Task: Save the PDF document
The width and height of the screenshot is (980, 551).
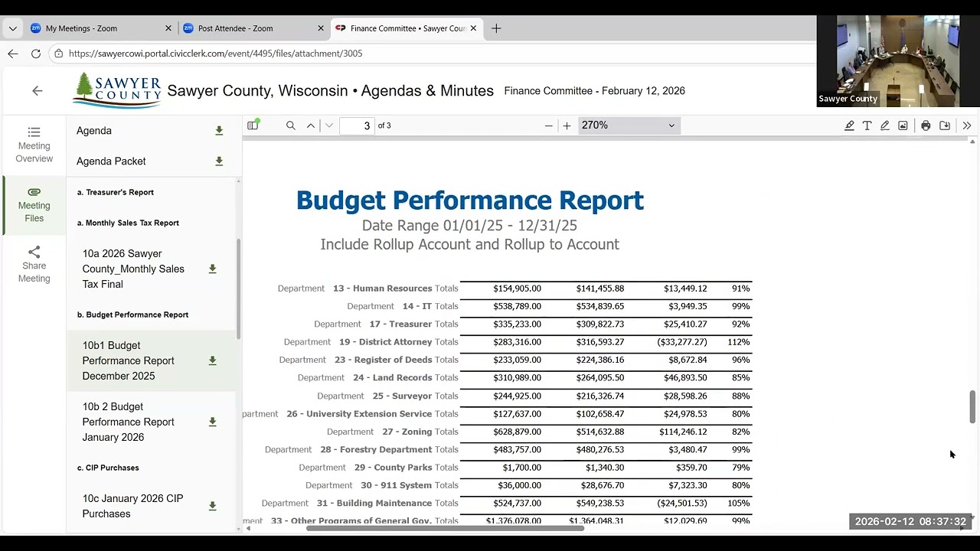Action: pos(945,126)
